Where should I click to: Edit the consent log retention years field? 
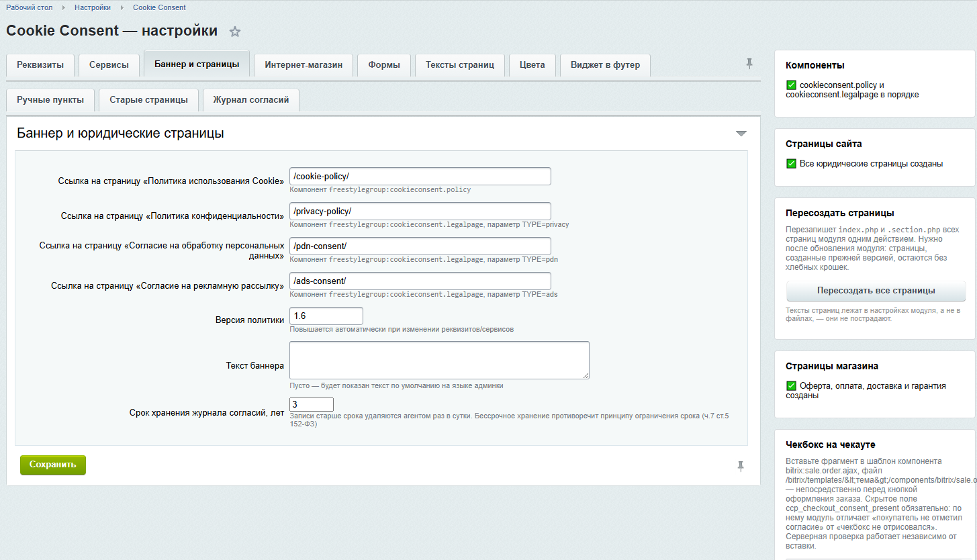pos(312,404)
